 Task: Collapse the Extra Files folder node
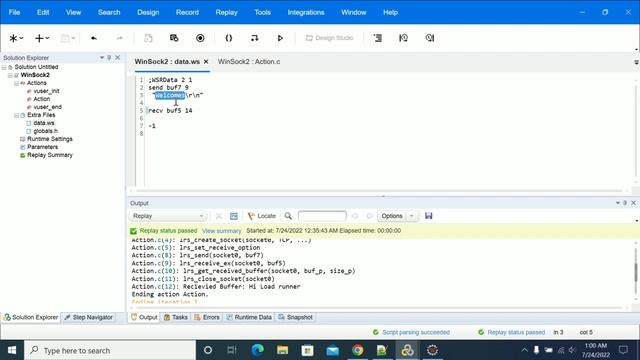coord(16,115)
